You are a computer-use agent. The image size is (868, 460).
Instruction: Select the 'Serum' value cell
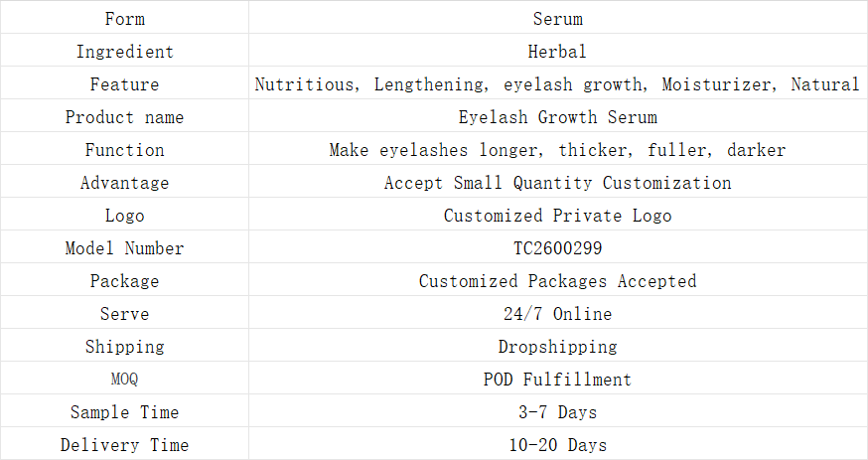(557, 19)
